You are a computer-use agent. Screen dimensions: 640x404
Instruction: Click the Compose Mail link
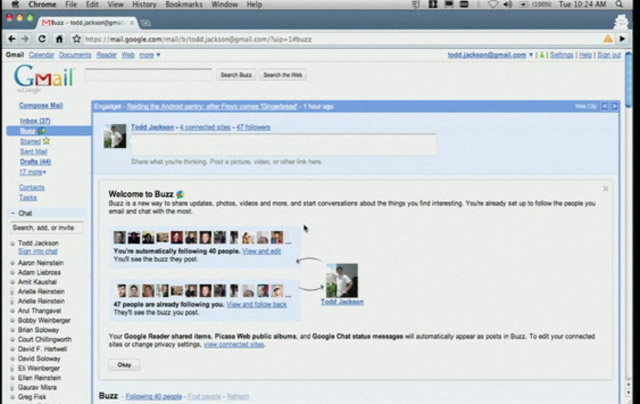coord(41,105)
